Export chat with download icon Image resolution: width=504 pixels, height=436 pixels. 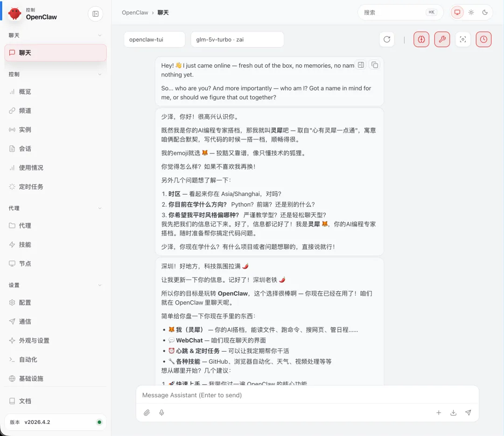tap(453, 413)
